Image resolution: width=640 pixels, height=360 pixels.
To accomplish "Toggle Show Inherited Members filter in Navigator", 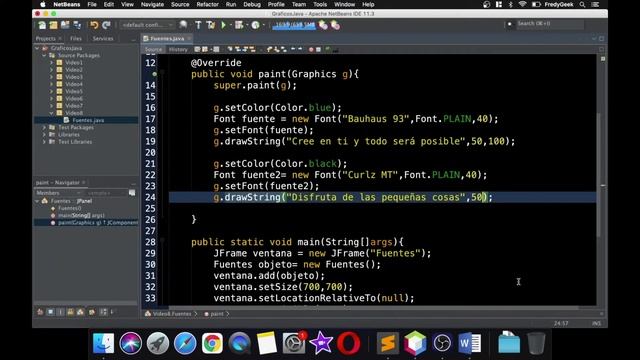I will coord(40,312).
